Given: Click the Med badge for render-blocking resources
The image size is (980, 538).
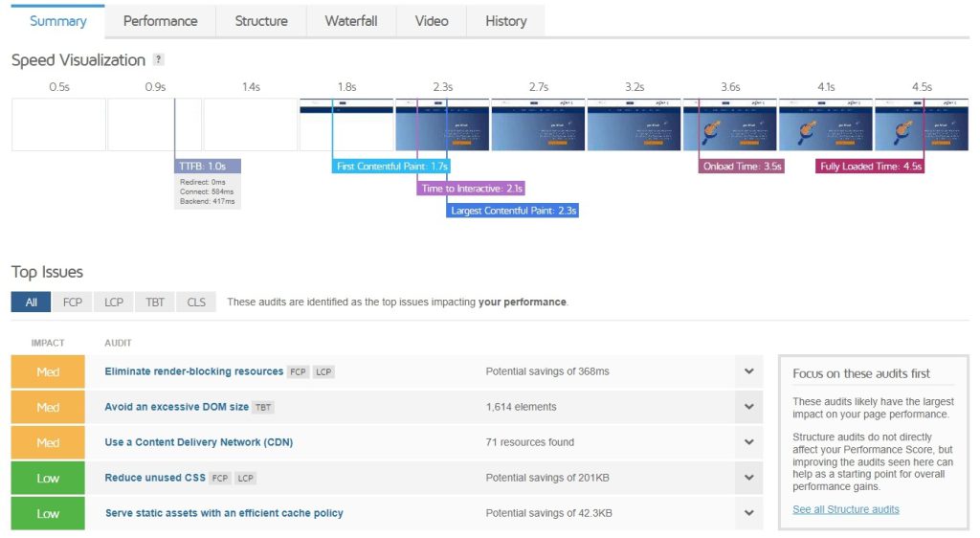Looking at the screenshot, I should [48, 371].
